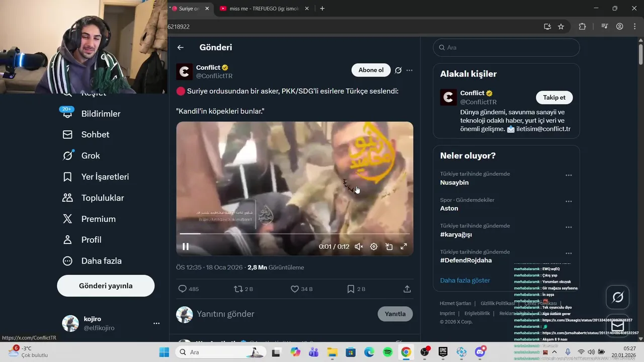
Task: Open account menu dots beside kojiro
Action: pyautogui.click(x=156, y=323)
